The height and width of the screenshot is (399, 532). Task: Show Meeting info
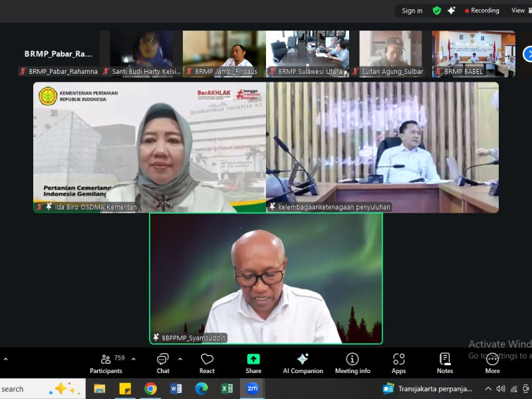(352, 363)
